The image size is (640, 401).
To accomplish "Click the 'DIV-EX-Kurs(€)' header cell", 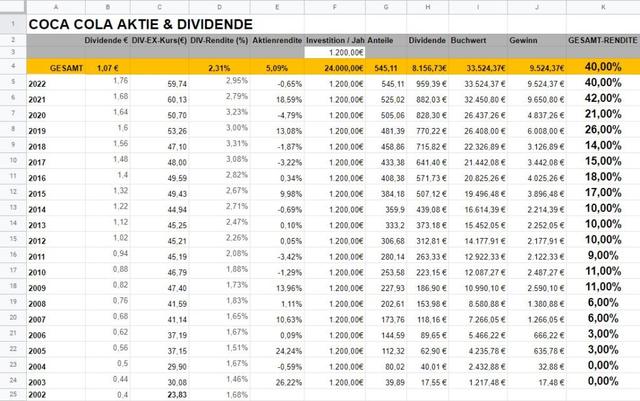I will click(x=160, y=40).
